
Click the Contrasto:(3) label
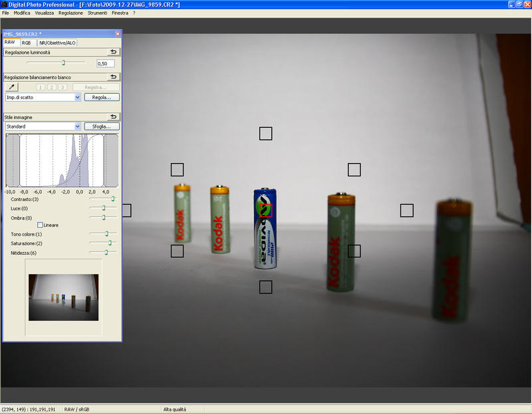point(25,200)
